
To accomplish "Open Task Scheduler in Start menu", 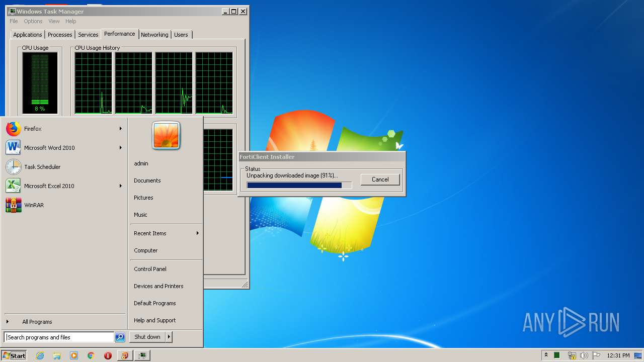I will point(64,167).
